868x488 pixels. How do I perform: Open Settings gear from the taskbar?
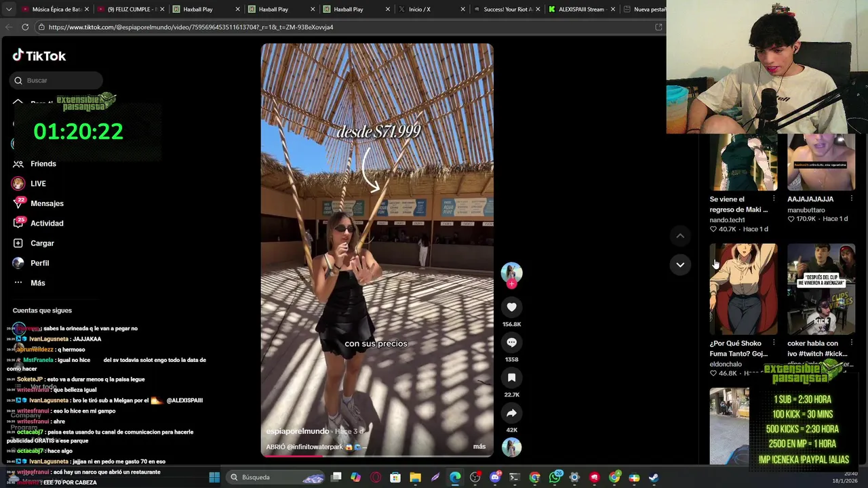tap(574, 477)
